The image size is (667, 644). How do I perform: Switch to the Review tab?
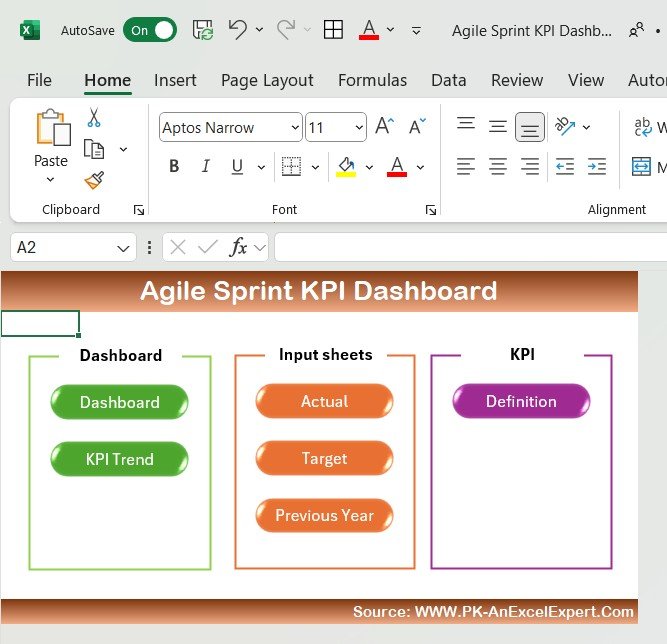point(517,80)
